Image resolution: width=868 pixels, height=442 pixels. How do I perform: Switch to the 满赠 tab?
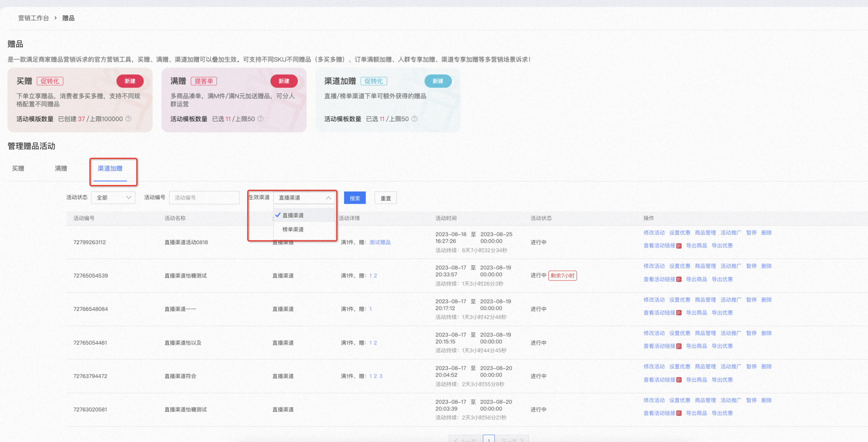61,168
